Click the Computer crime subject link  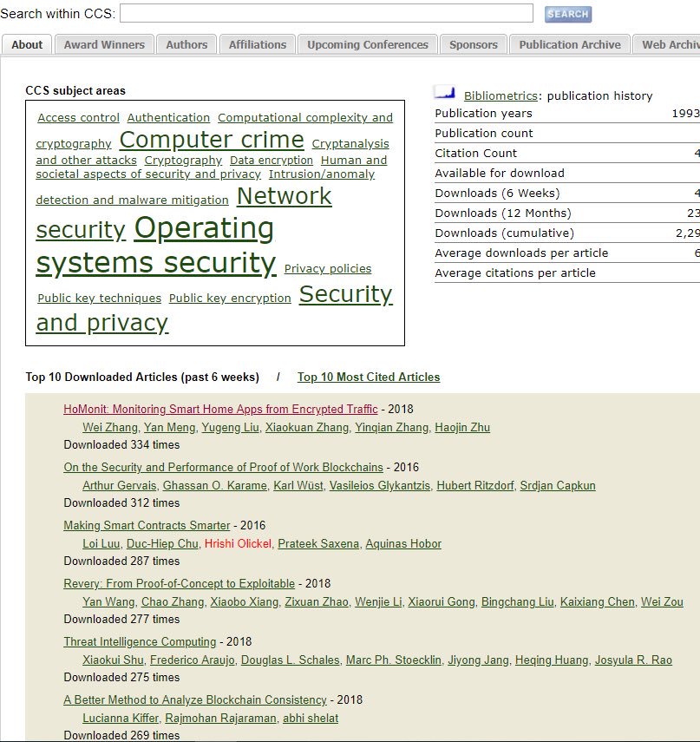pyautogui.click(x=212, y=140)
